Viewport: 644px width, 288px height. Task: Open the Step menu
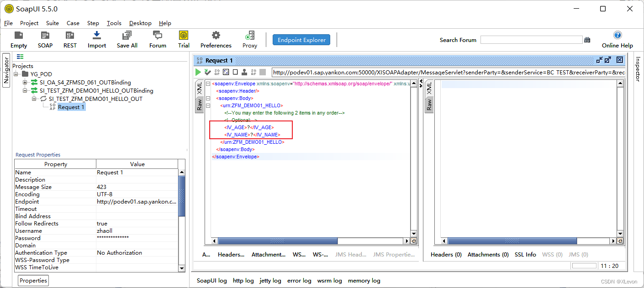point(93,23)
